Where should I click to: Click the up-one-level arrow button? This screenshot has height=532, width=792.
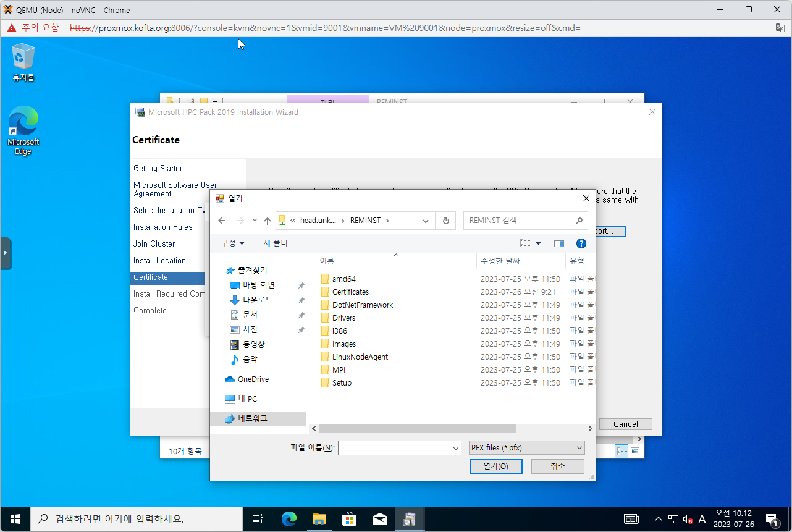(267, 221)
